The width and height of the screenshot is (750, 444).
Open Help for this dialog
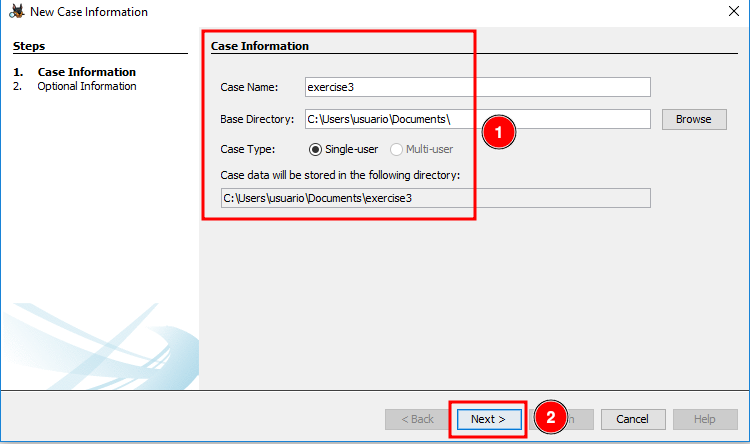click(x=705, y=419)
